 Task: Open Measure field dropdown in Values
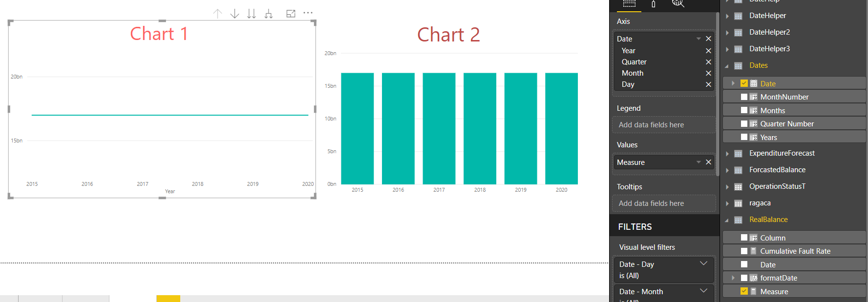coord(699,162)
